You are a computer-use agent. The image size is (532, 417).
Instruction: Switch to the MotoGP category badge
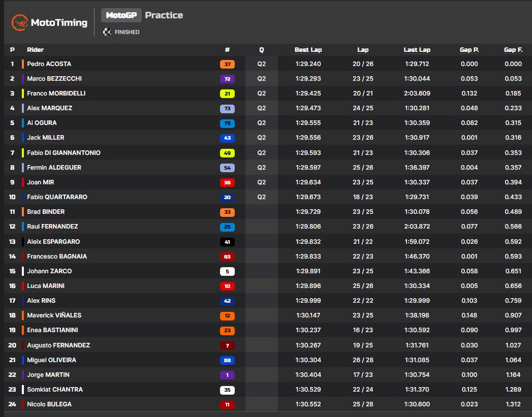pyautogui.click(x=121, y=15)
